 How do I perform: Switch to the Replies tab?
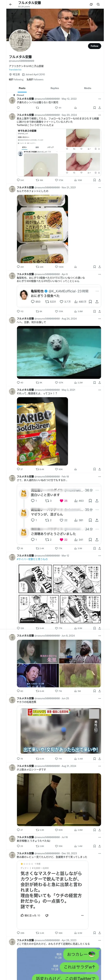(55, 88)
